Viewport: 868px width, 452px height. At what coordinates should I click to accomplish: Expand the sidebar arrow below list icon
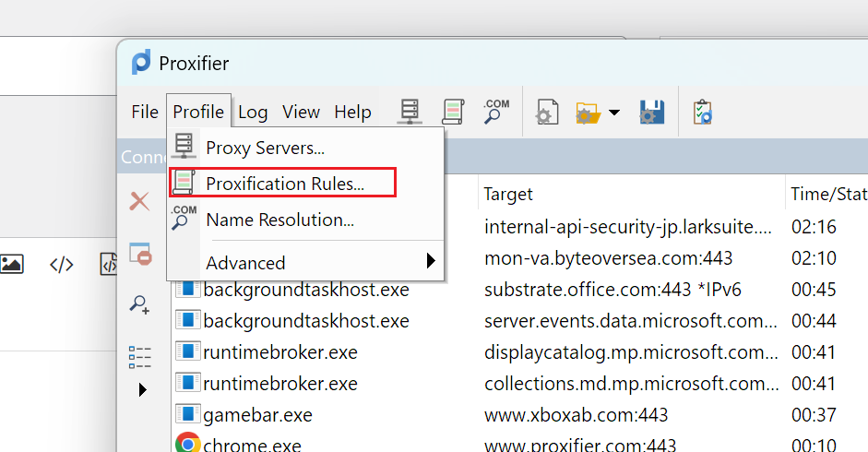(142, 390)
